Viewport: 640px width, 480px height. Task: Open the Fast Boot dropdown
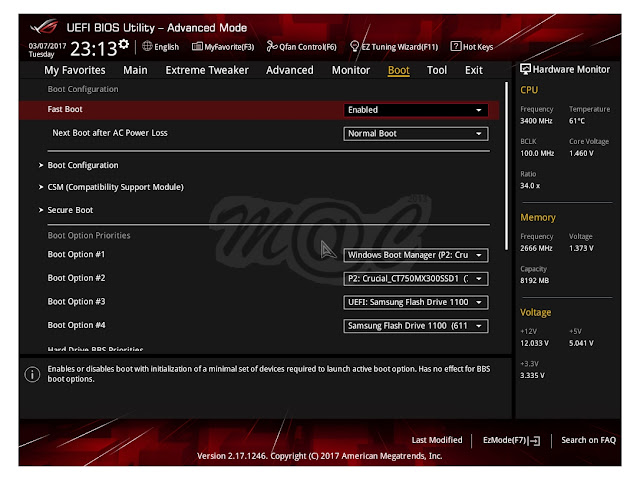click(416, 110)
